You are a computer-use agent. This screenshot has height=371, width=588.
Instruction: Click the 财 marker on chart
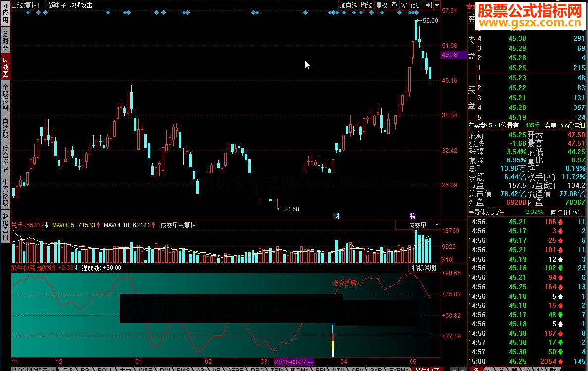[x=336, y=216]
